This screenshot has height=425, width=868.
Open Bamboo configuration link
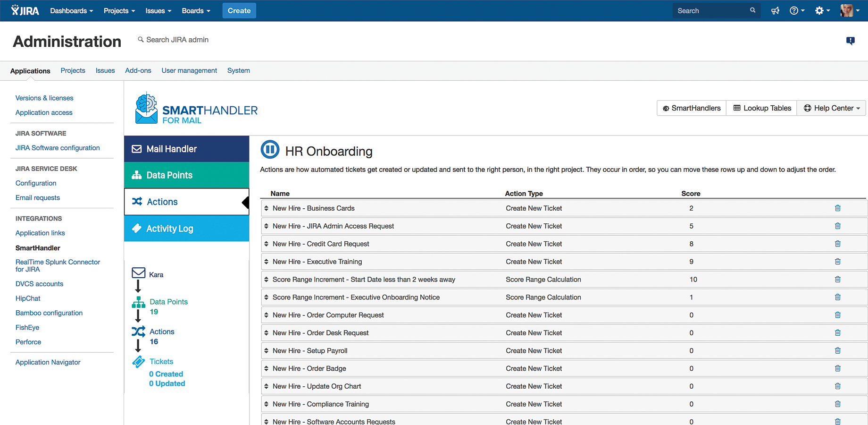point(49,313)
